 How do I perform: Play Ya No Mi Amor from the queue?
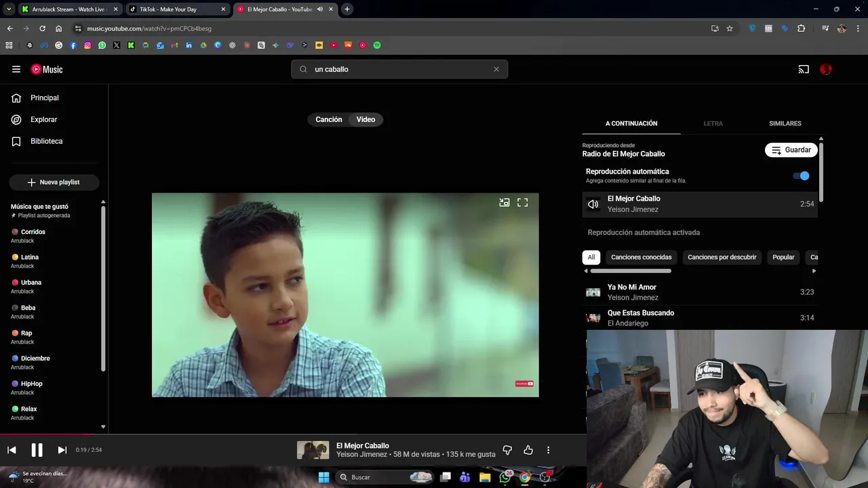pos(700,292)
